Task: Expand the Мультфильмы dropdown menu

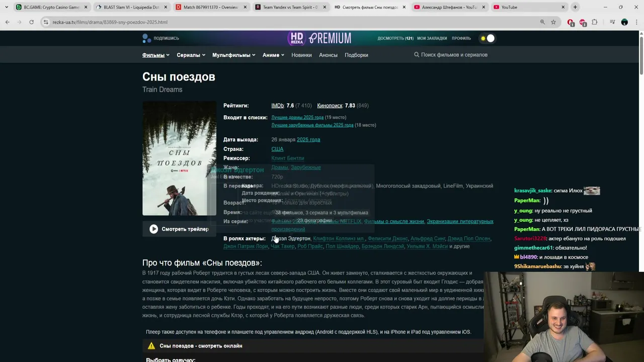Action: click(234, 55)
